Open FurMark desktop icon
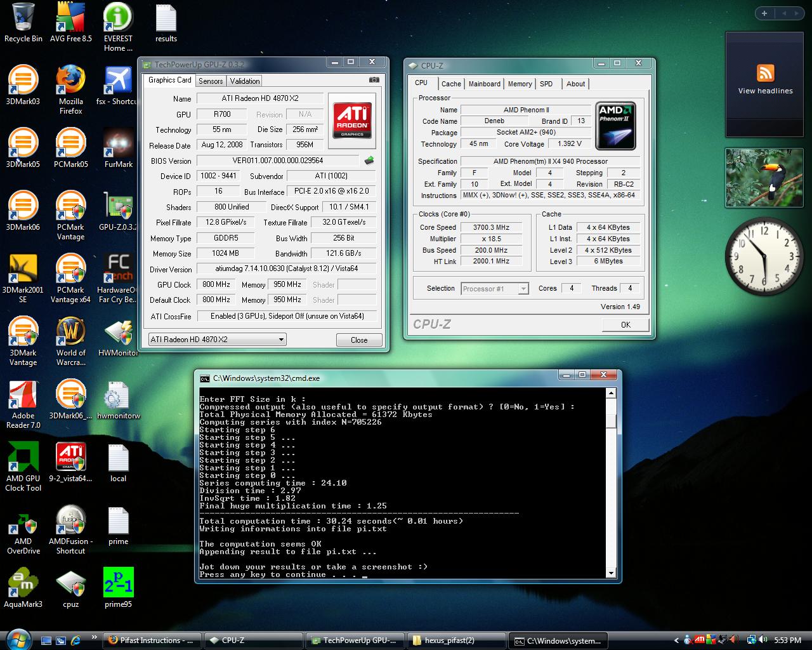Screen dimensions: 812x650 coord(118,148)
